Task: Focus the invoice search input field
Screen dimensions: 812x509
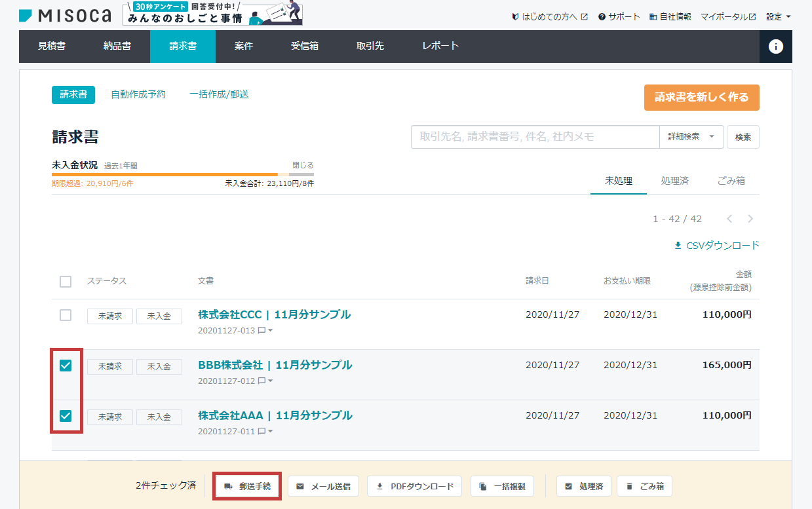Action: (x=535, y=137)
